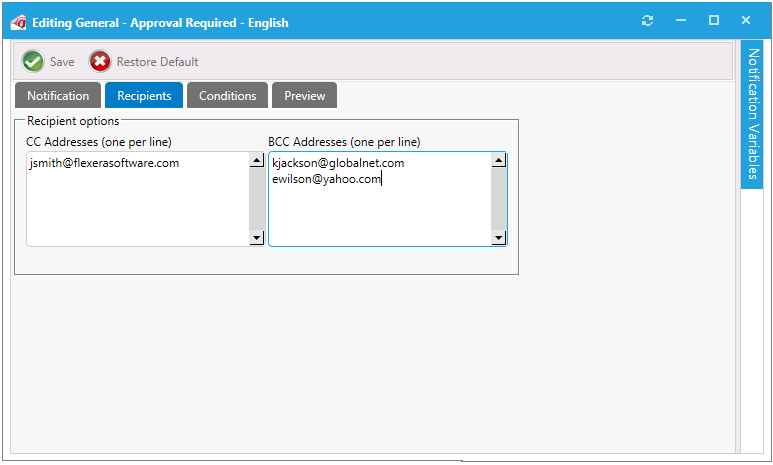773x465 pixels.
Task: Maximize the Editing General window
Action: point(714,21)
